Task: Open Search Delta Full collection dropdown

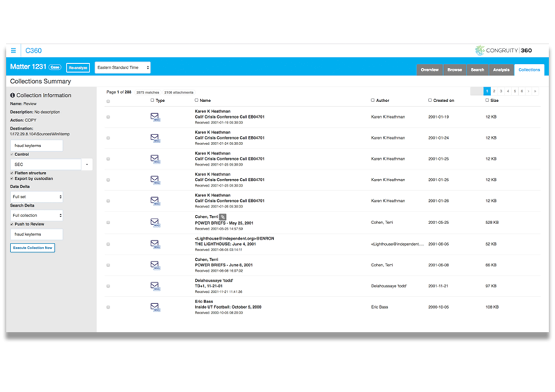Action: (x=37, y=215)
